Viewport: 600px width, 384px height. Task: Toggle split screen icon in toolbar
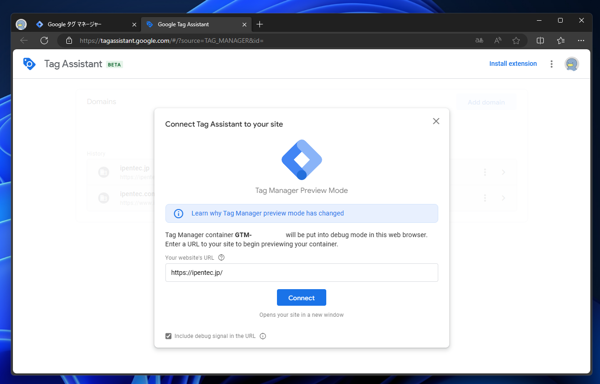(540, 41)
